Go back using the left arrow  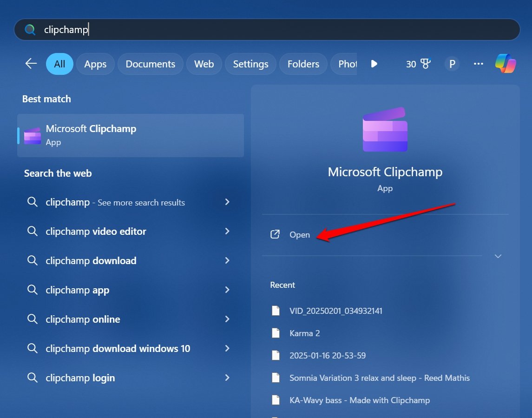[31, 64]
